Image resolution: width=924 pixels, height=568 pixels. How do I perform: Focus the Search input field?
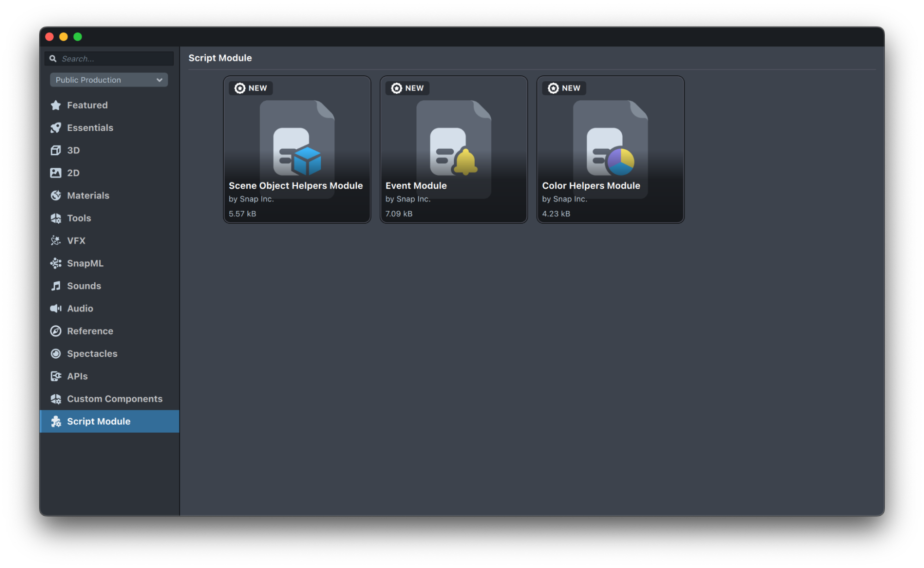tap(116, 59)
